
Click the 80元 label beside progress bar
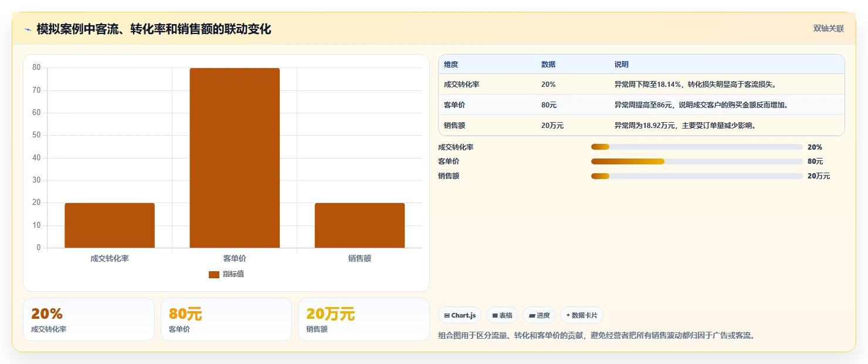[815, 161]
